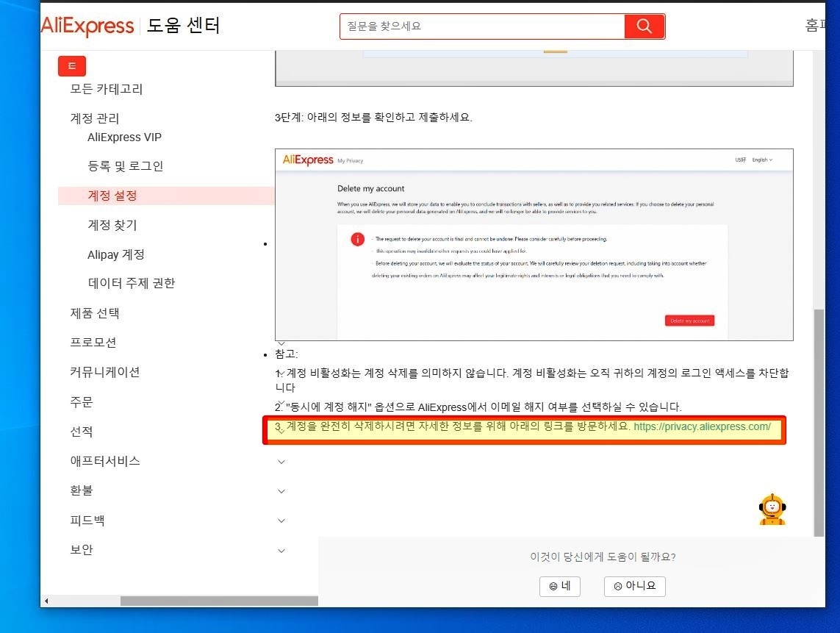Open 등록 및 로그인 sidebar item

[126, 166]
